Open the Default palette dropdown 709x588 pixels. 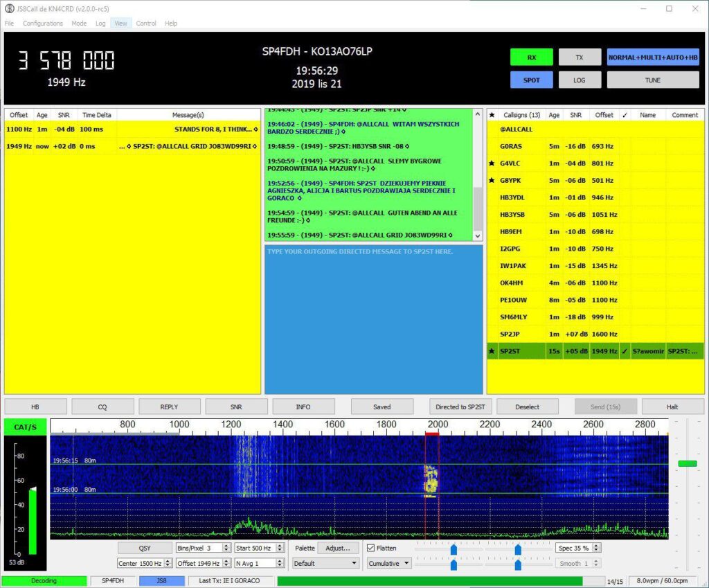[325, 564]
